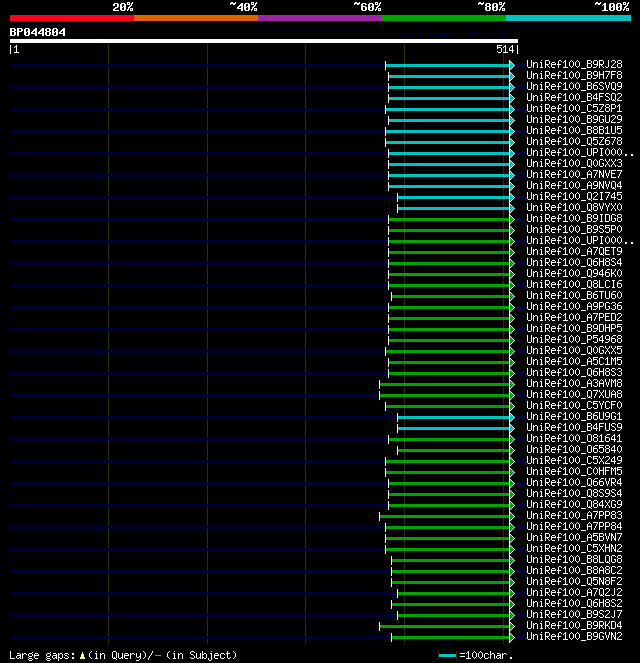This screenshot has width=640, height=663.
Task: Select hit label UniRef100_B4FSQ2
Action: 574,97
